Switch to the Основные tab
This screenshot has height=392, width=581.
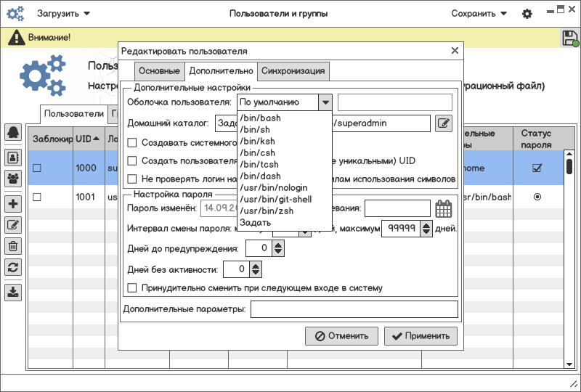point(159,71)
